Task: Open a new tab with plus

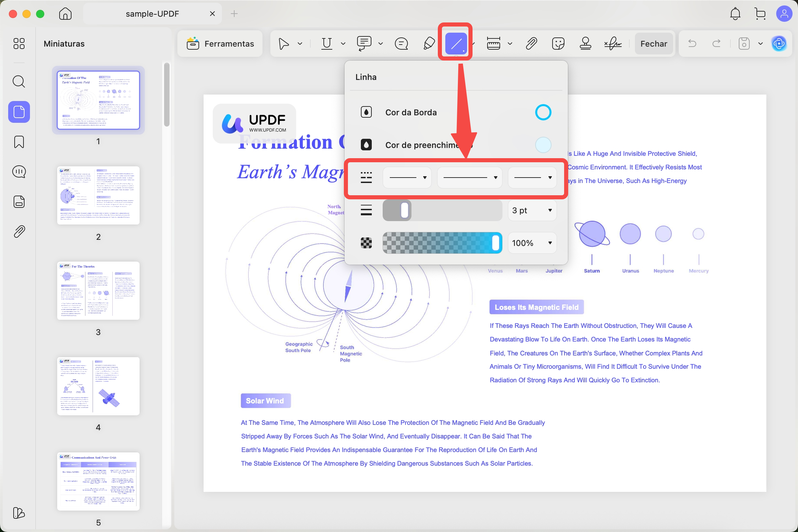Action: point(234,14)
